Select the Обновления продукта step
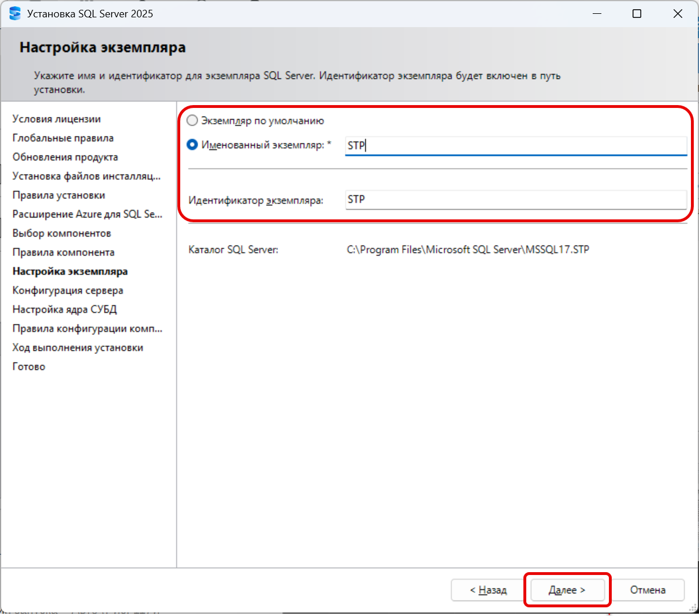Viewport: 699px width, 616px height. 65,157
